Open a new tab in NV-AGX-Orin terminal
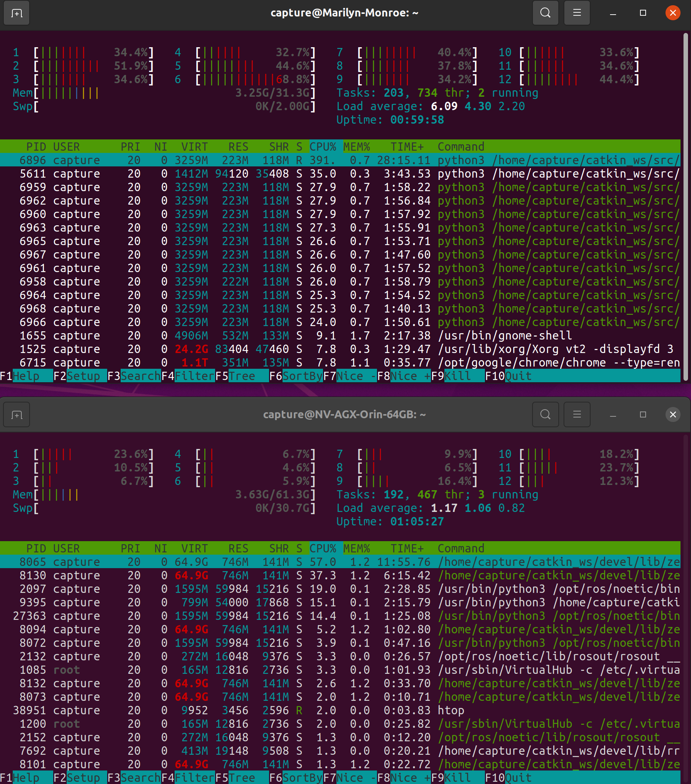691x784 pixels. coord(16,414)
